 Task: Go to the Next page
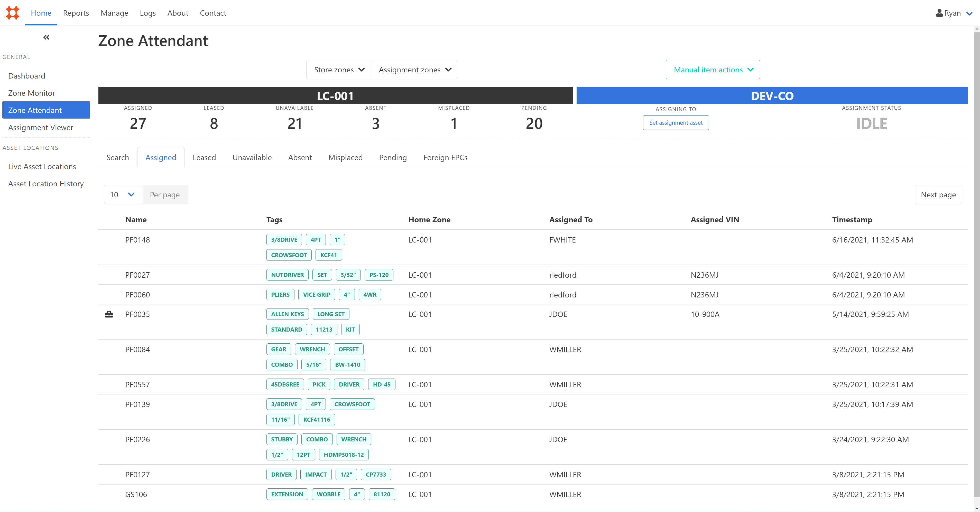938,195
